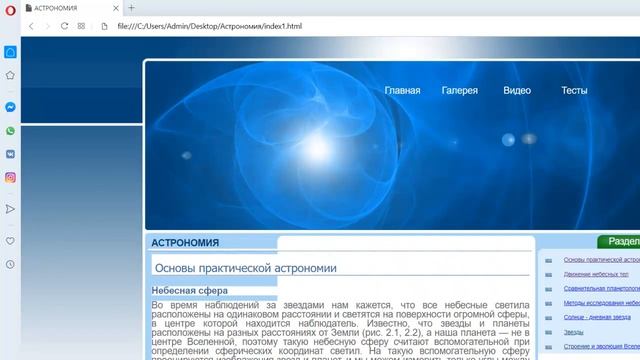Open bookmarks star icon in sidebar
The width and height of the screenshot is (640, 360).
point(10,75)
